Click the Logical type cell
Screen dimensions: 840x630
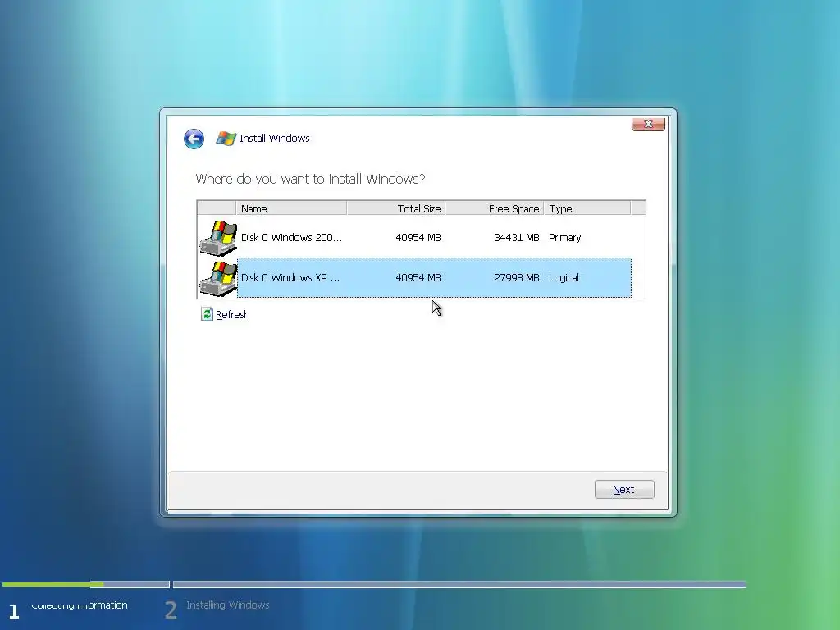click(564, 277)
